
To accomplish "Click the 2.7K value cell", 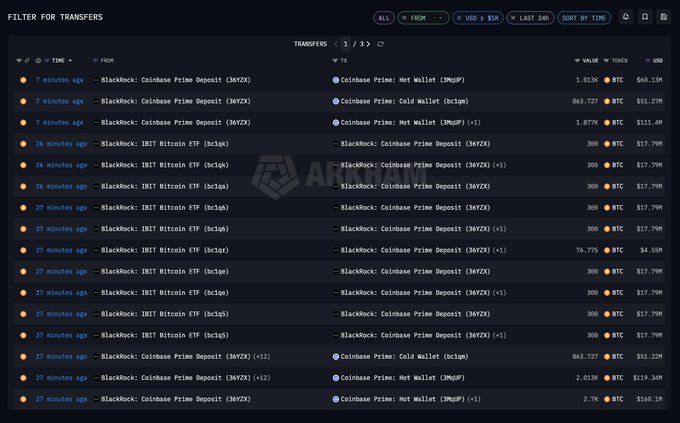I will pyautogui.click(x=591, y=399).
